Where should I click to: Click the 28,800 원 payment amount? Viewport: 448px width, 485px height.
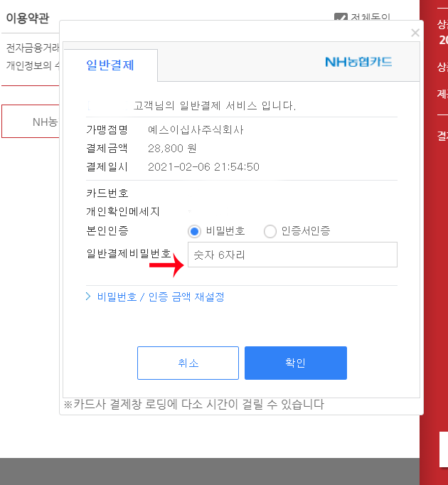tap(172, 149)
